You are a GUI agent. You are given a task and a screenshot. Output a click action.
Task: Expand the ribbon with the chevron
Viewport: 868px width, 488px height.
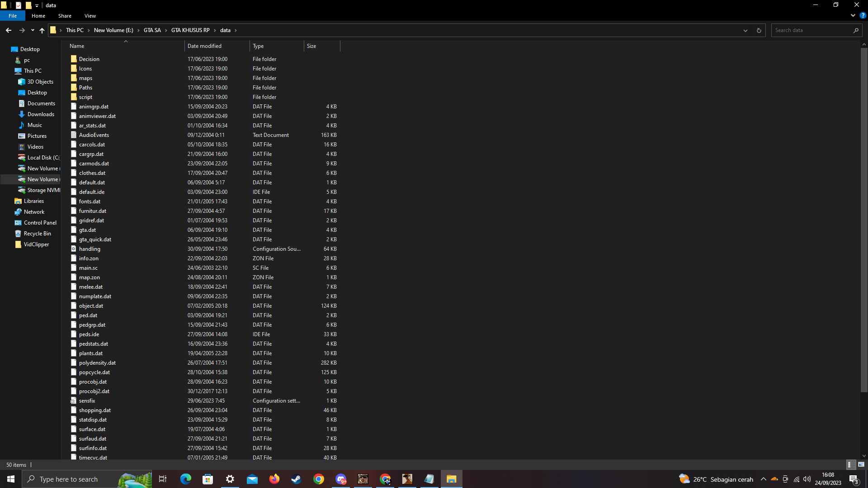click(x=853, y=15)
